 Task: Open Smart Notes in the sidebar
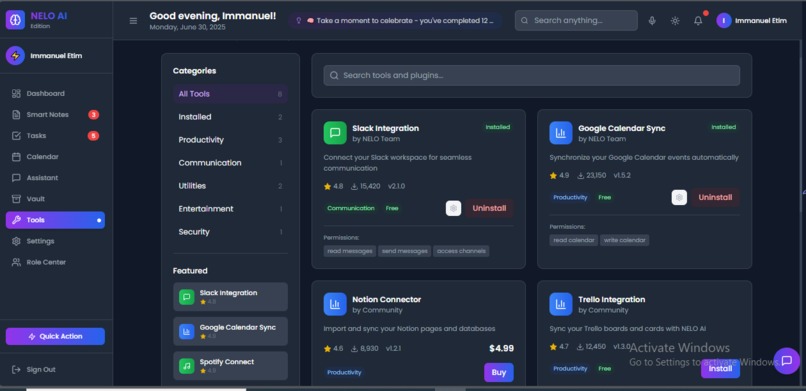click(x=56, y=115)
